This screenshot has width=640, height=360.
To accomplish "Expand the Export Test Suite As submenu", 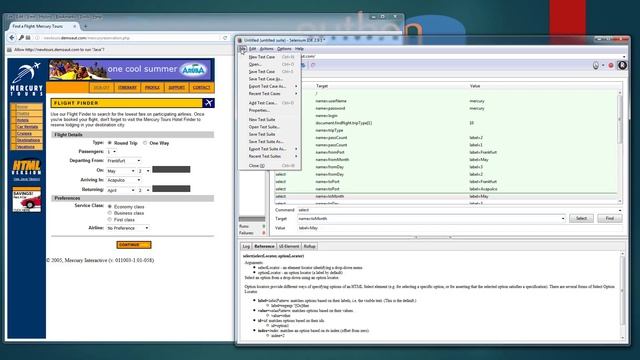I will tap(270, 149).
